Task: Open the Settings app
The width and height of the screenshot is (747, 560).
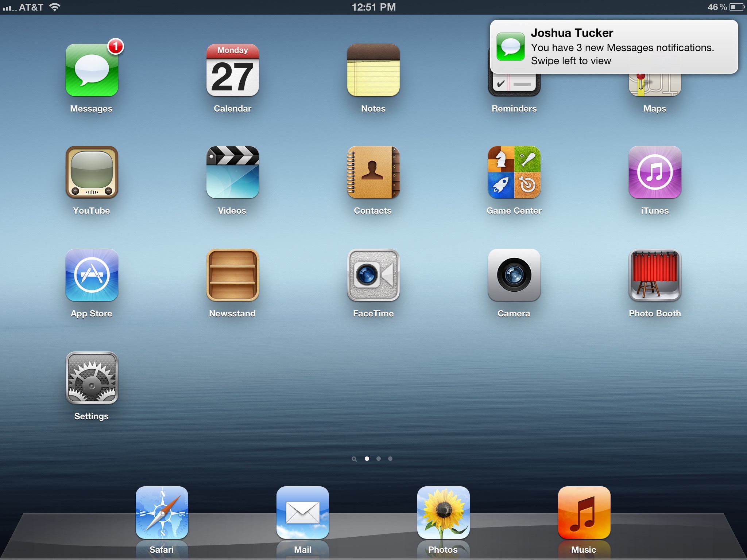Action: [92, 378]
